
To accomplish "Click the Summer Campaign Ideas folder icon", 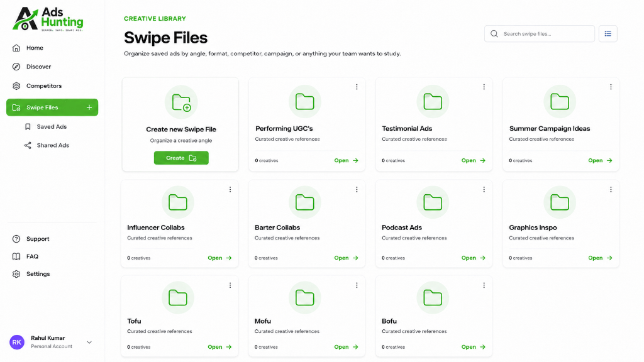I will [559, 101].
